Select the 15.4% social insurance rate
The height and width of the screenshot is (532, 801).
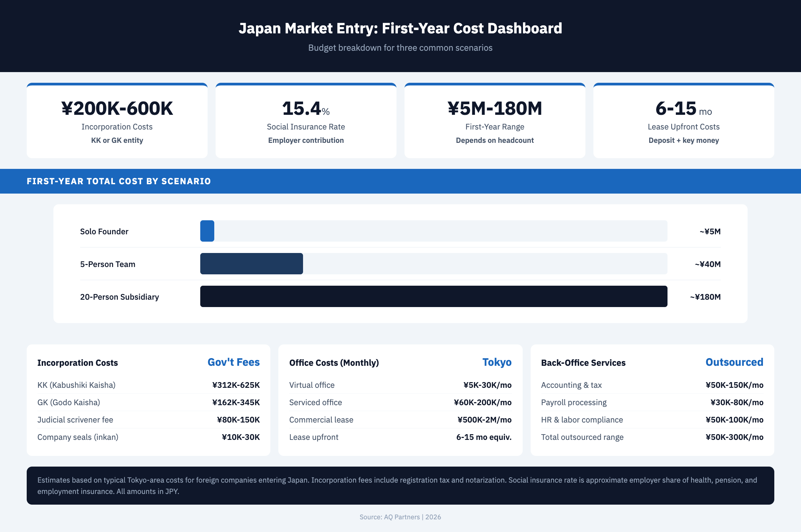[306, 108]
